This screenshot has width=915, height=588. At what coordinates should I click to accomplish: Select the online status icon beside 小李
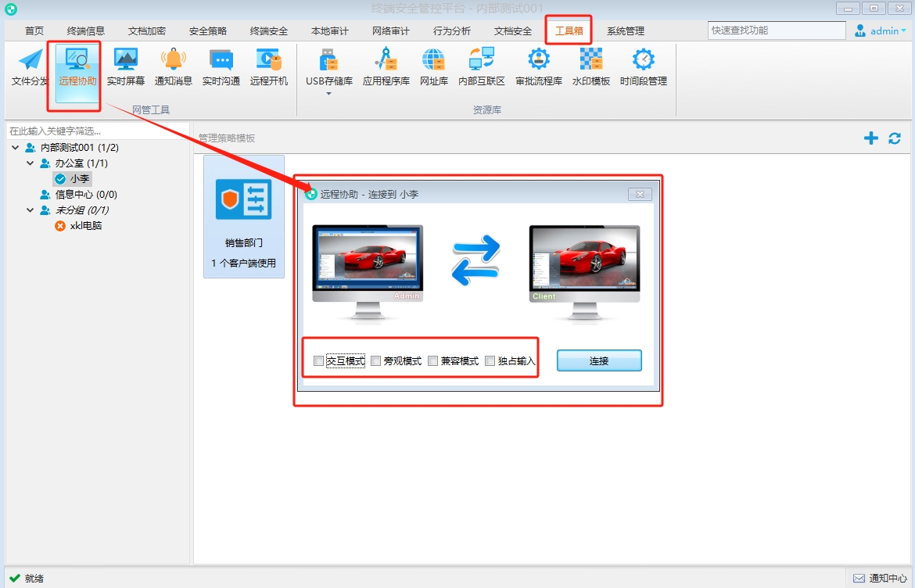[60, 179]
